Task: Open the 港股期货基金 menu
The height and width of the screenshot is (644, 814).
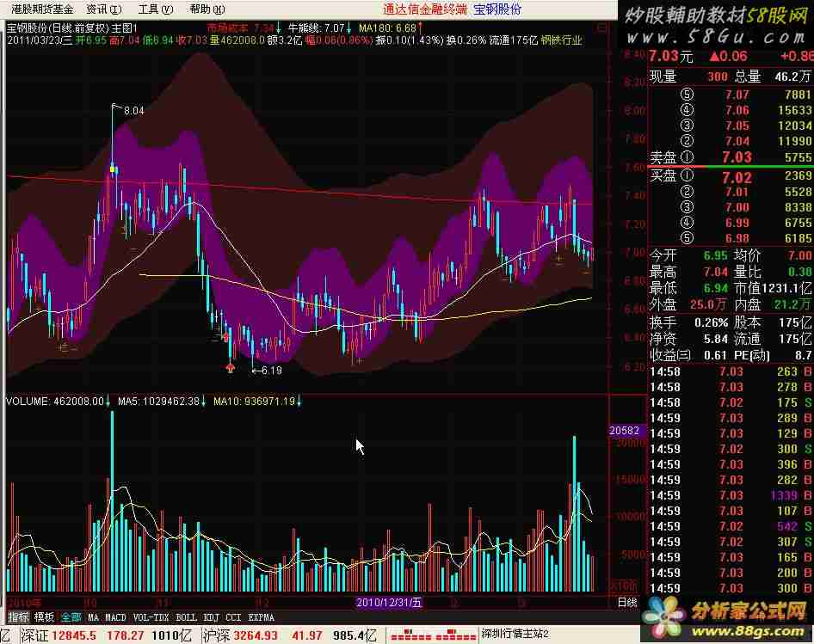Action: point(42,9)
